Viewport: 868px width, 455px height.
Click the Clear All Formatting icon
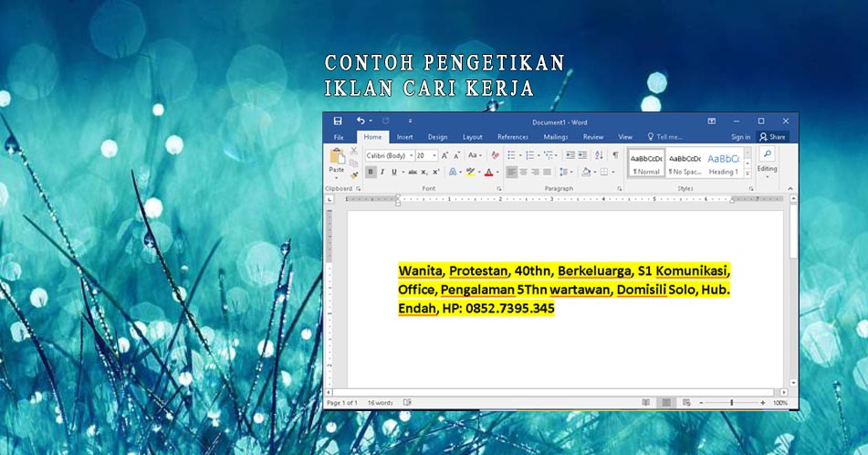click(x=495, y=155)
